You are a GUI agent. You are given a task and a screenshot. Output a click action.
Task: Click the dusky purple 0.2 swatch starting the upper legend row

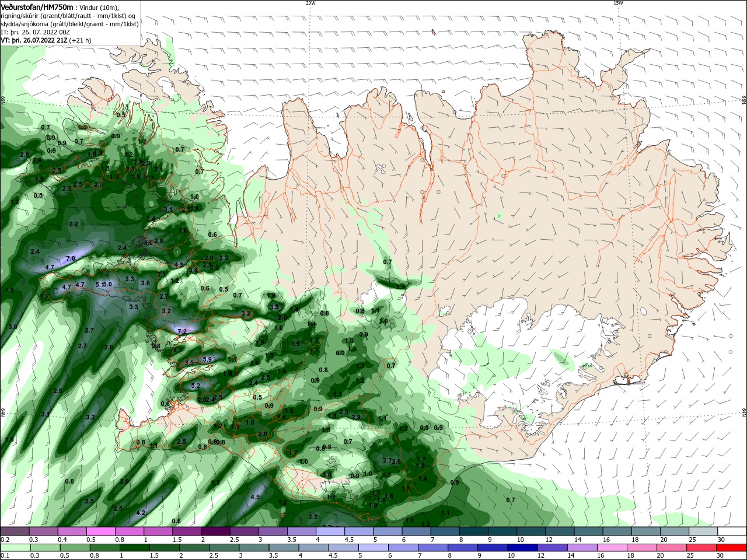pyautogui.click(x=15, y=531)
